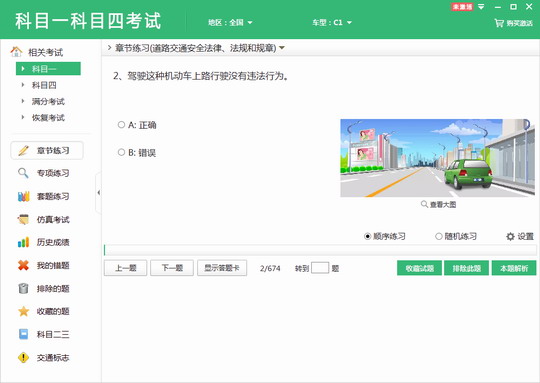The height and width of the screenshot is (383, 540).
Task: Open 交通标志 yellow warning icon
Action: pos(23,358)
